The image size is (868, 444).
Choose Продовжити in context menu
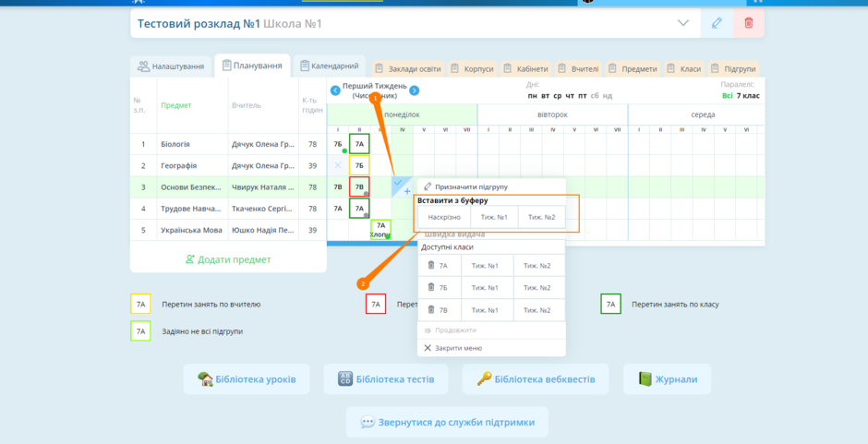491,330
